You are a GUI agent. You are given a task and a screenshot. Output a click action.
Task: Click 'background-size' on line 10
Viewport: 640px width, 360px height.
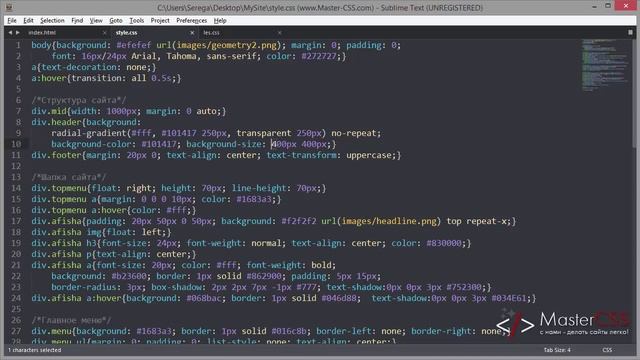tap(224, 144)
